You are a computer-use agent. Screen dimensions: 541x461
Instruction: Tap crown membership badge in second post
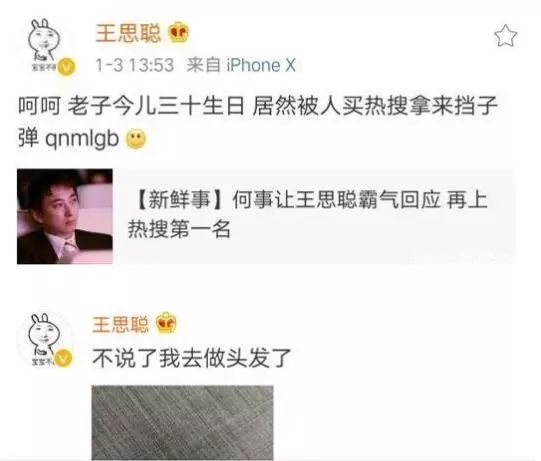[166, 323]
